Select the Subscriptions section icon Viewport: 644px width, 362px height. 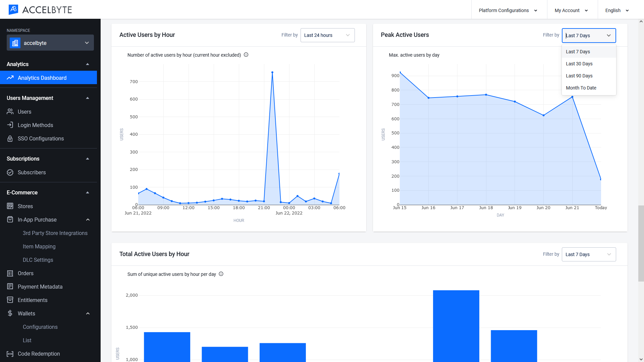(87, 159)
